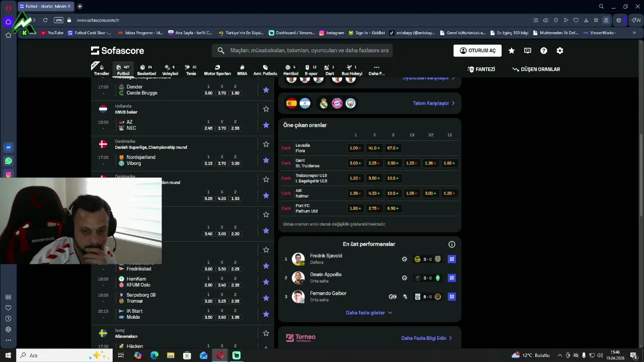
Task: Open File Explorer from taskbar
Action: click(171, 355)
